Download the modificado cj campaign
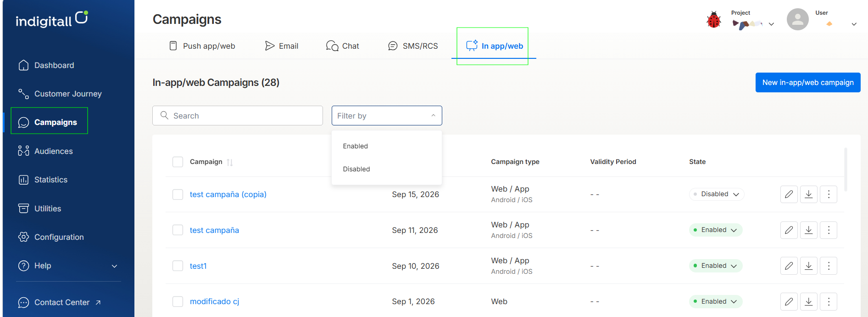The height and width of the screenshot is (317, 868). [x=809, y=301]
